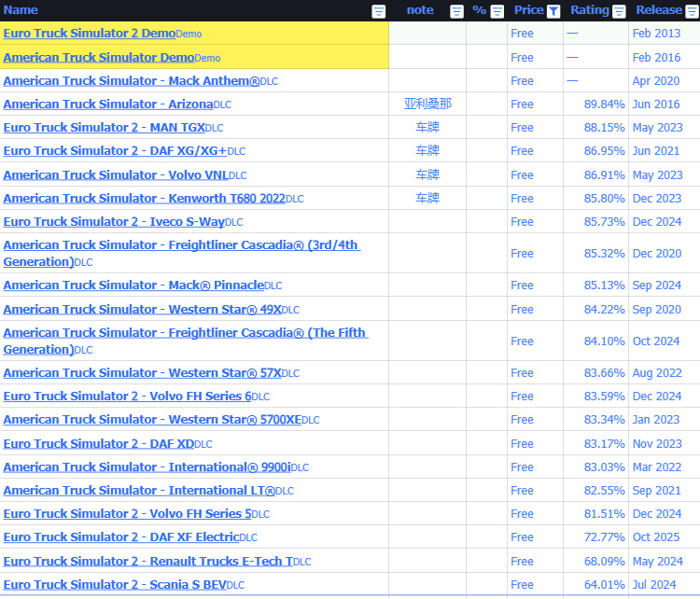Open the note column filter icon
This screenshot has height=599, width=700.
coord(456,11)
